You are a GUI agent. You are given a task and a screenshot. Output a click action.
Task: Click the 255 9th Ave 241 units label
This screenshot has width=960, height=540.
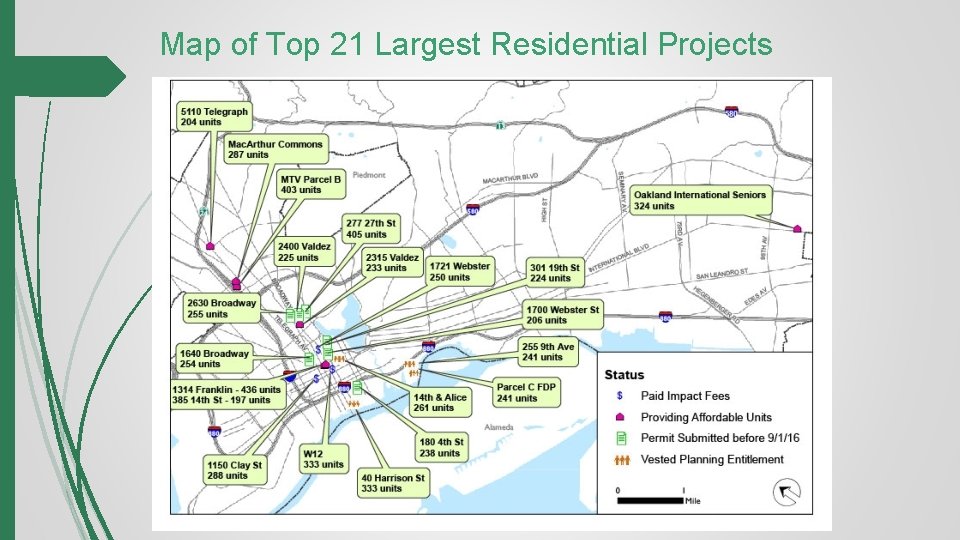click(548, 351)
